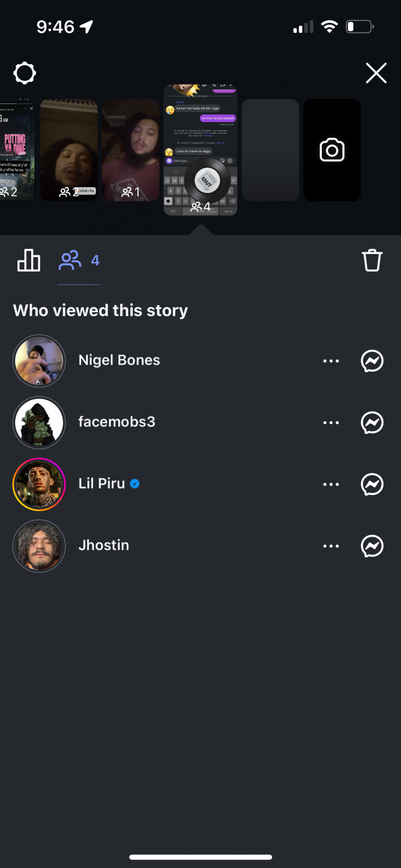Tap facemobs3 profile avatar
Image resolution: width=401 pixels, height=868 pixels.
point(39,423)
